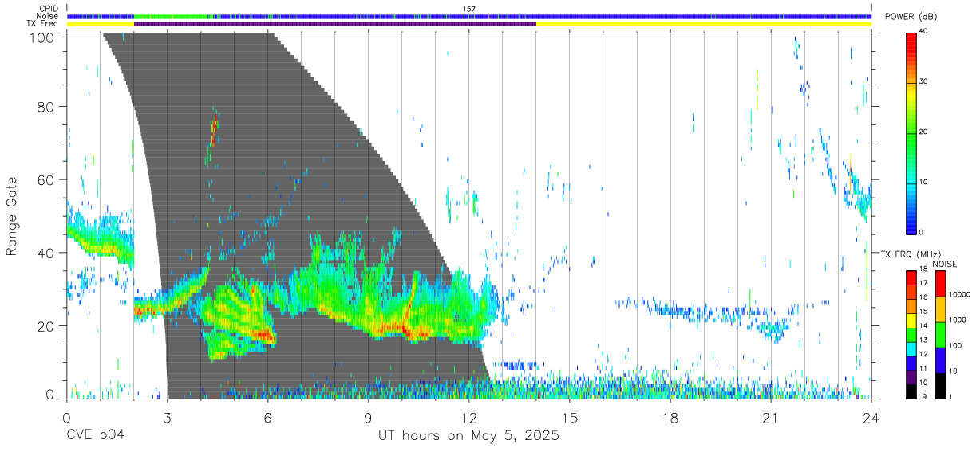Image resolution: width=980 pixels, height=452 pixels.
Task: Click the purple segment of the TX Freq strip
Action: [335, 24]
